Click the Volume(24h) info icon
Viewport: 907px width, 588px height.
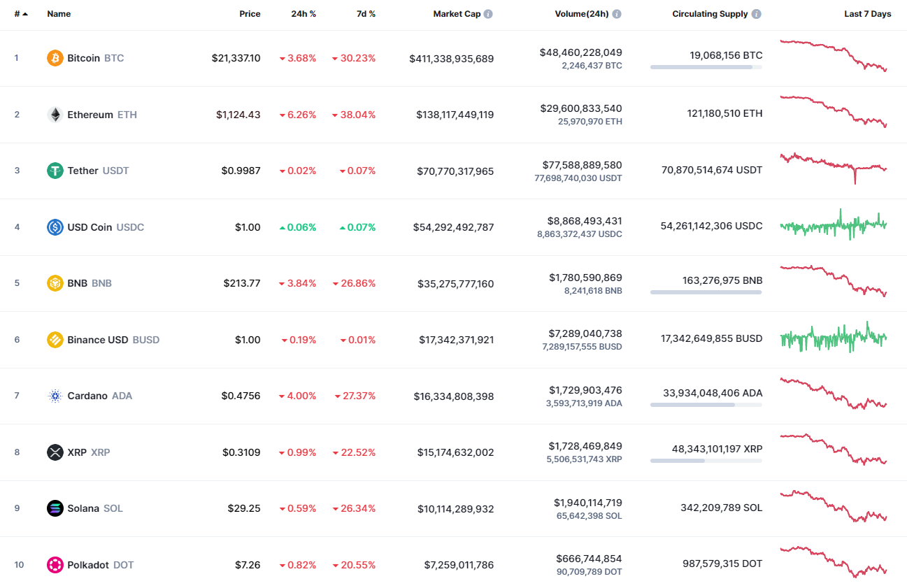617,14
